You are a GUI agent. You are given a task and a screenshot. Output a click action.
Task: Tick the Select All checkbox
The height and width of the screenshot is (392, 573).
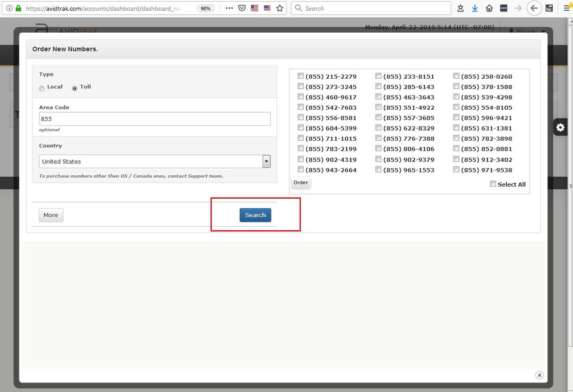coord(493,184)
